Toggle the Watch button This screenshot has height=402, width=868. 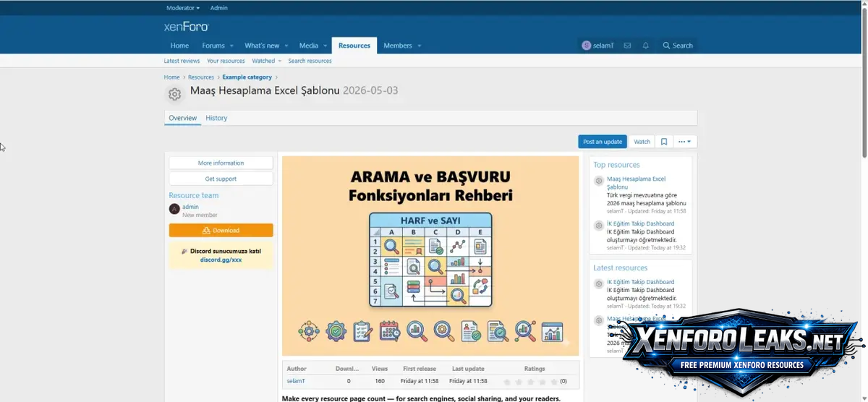click(642, 142)
